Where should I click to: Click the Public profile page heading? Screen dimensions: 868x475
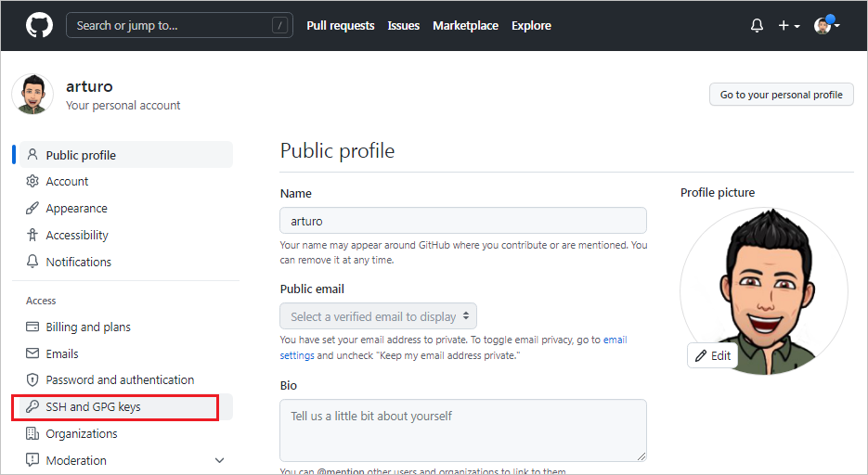coord(337,150)
